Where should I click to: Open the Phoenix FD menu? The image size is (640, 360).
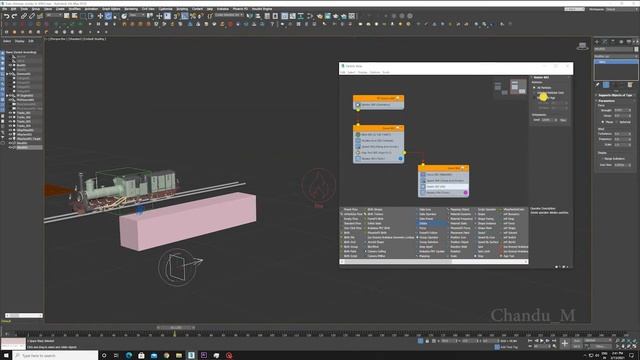240,9
